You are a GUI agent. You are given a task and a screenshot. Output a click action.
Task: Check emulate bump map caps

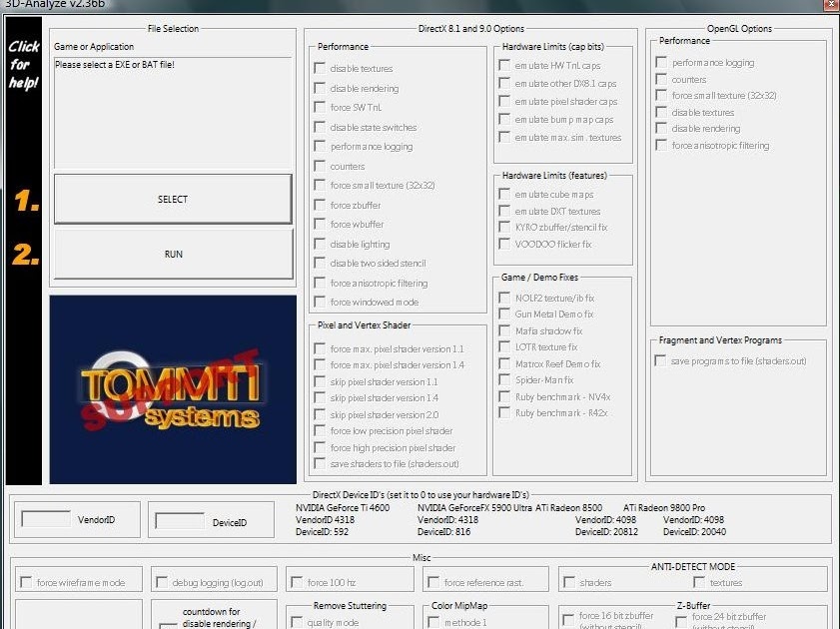(504, 119)
